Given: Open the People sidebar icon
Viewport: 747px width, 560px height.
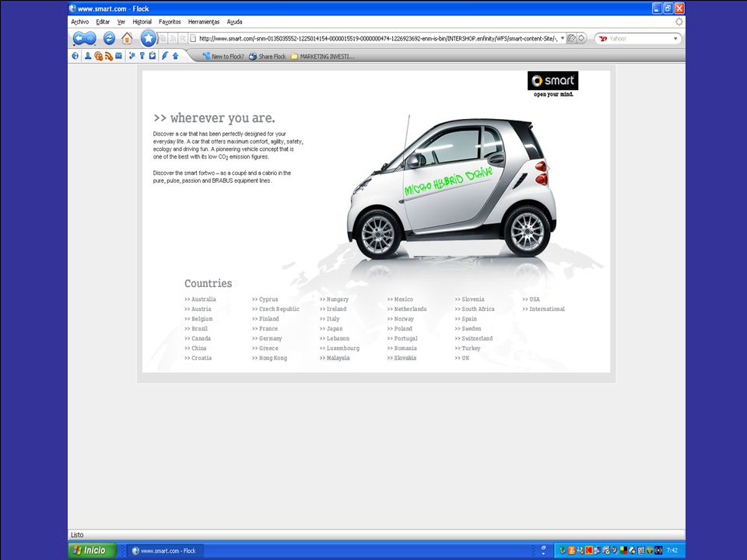Looking at the screenshot, I should tap(88, 56).
